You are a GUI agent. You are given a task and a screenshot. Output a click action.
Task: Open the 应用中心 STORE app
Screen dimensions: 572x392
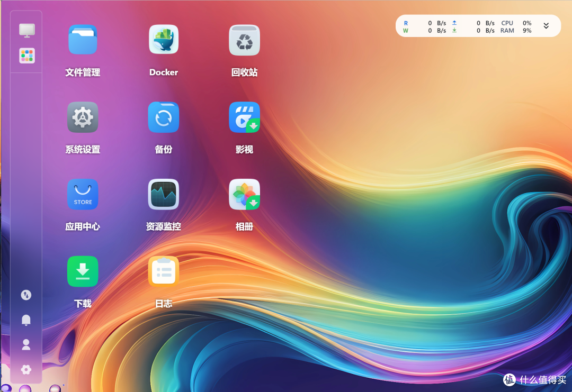(83, 194)
